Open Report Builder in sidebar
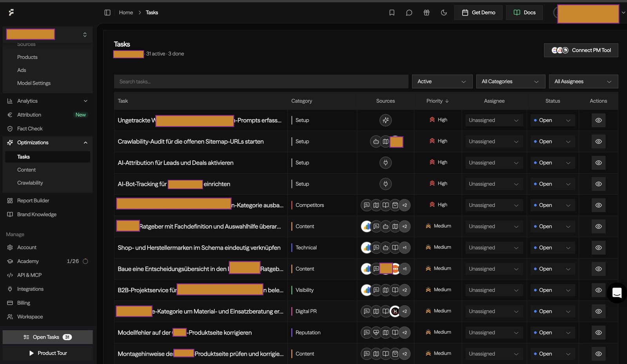627x364 pixels. (33, 201)
